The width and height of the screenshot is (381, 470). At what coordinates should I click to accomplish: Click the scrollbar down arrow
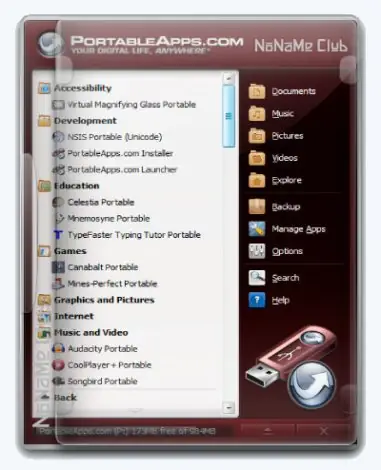click(x=229, y=407)
